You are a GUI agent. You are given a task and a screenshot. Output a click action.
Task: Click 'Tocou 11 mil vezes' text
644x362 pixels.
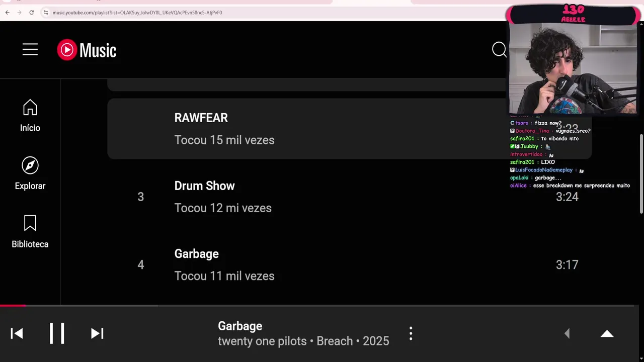click(224, 276)
